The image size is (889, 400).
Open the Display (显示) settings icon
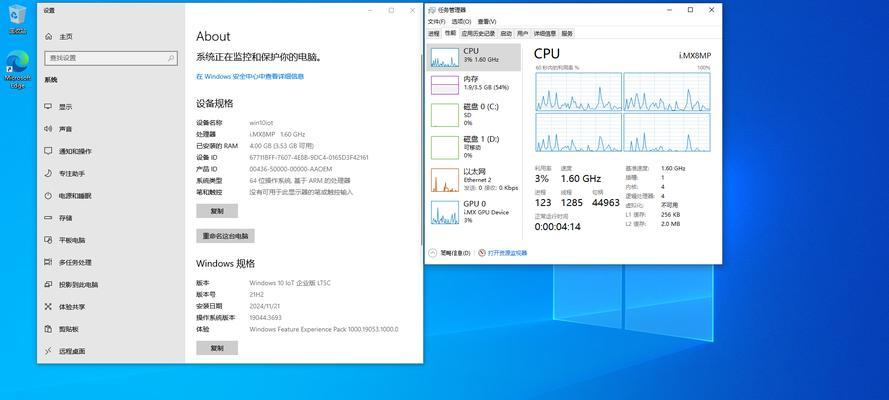click(49, 107)
